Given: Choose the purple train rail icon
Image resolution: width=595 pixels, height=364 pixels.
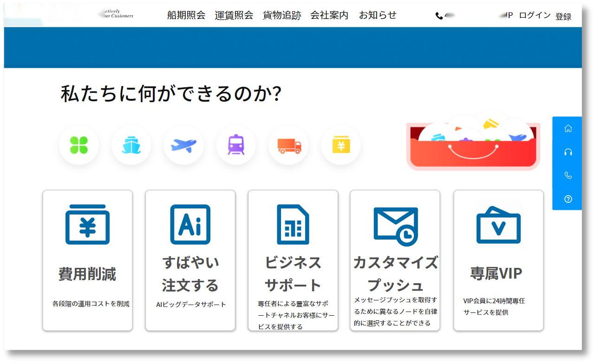Looking at the screenshot, I should (x=236, y=145).
